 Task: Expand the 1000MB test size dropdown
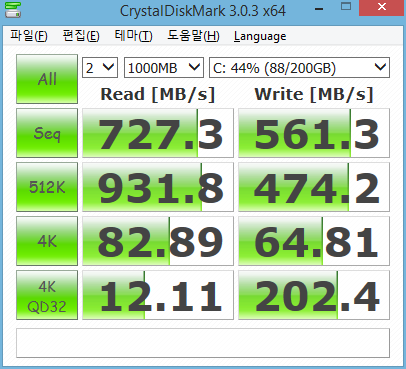tap(164, 68)
